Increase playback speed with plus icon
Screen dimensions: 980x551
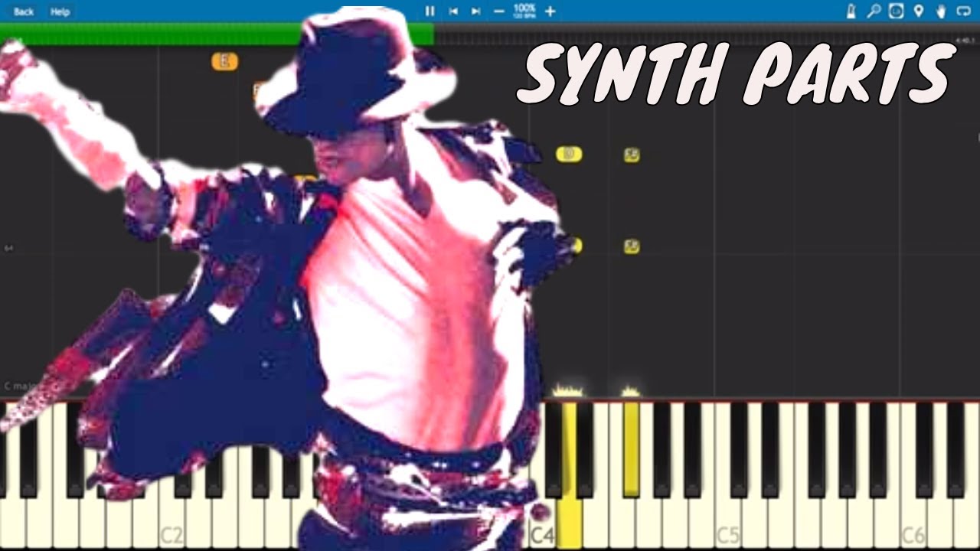550,11
